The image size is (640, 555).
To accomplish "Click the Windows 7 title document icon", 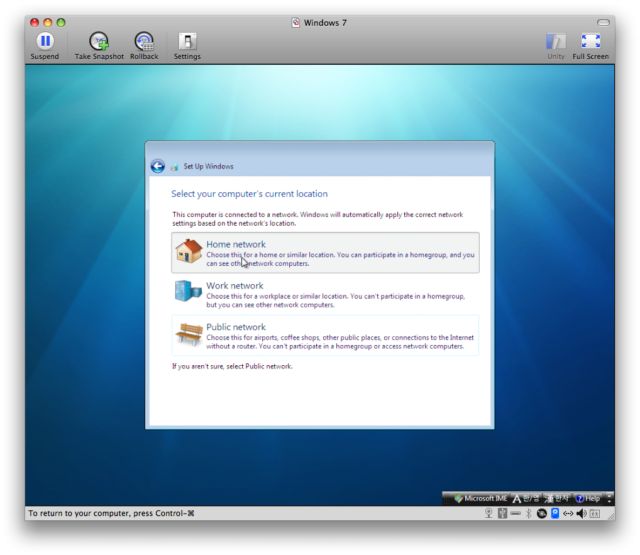I will (296, 22).
